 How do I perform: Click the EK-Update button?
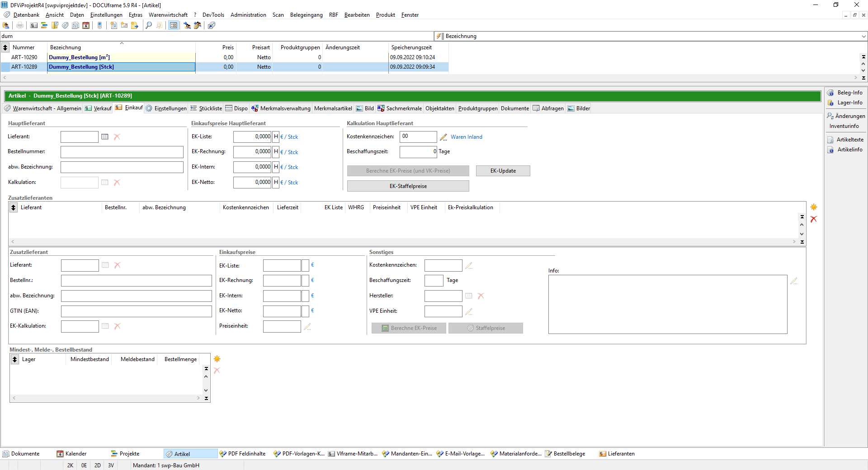click(503, 171)
